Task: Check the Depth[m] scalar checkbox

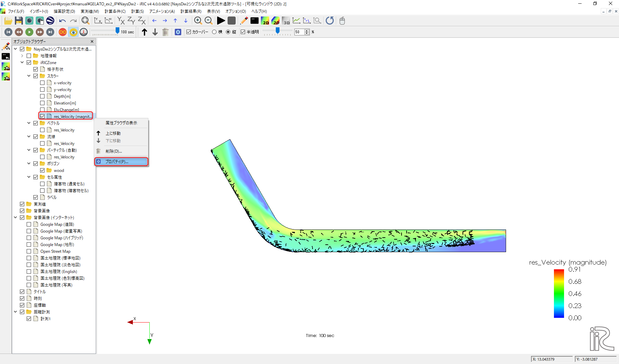Action: pos(42,96)
